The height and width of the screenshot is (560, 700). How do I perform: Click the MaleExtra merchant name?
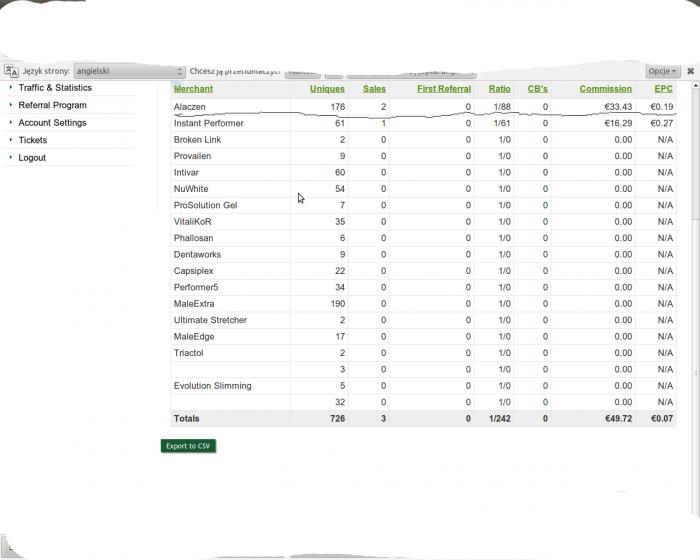pos(194,304)
